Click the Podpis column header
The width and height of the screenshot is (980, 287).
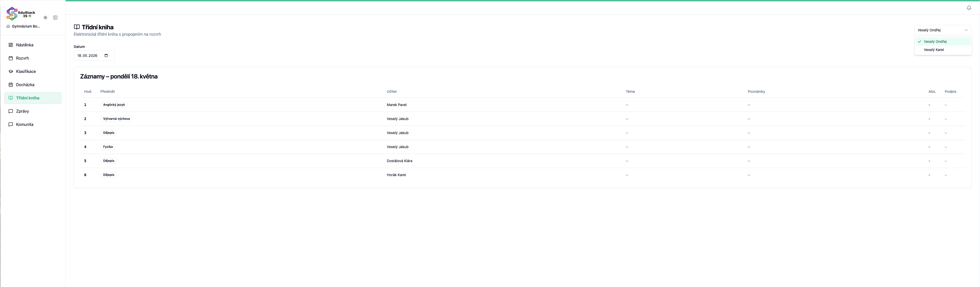click(x=950, y=92)
